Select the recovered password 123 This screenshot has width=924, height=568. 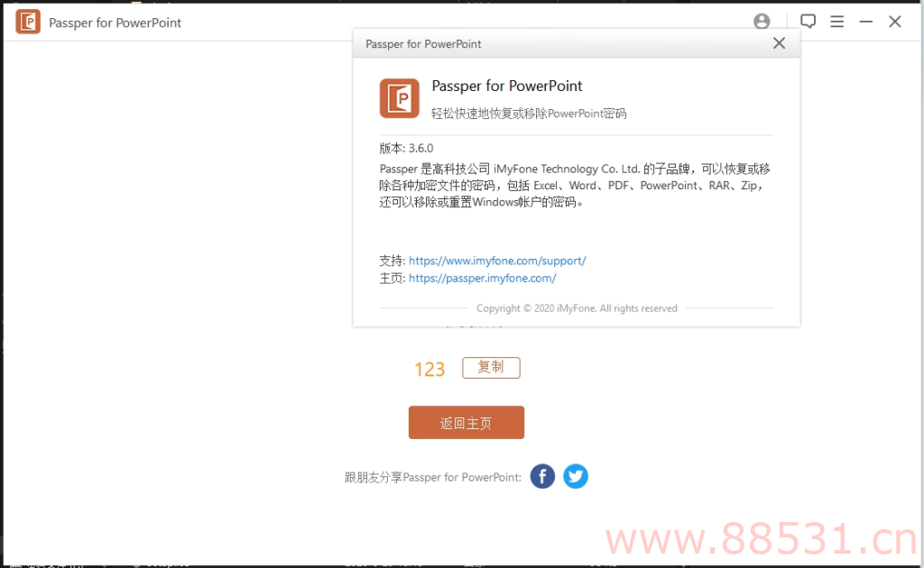click(x=429, y=369)
